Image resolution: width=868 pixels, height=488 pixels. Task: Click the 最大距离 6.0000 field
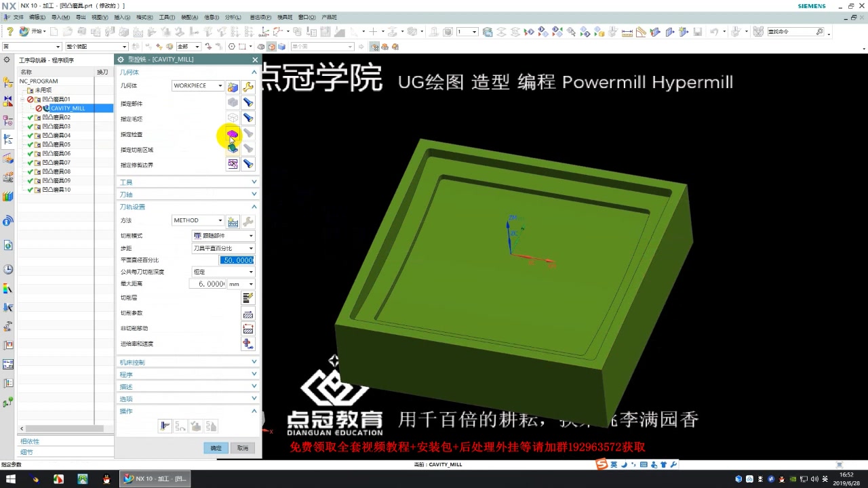tap(208, 284)
